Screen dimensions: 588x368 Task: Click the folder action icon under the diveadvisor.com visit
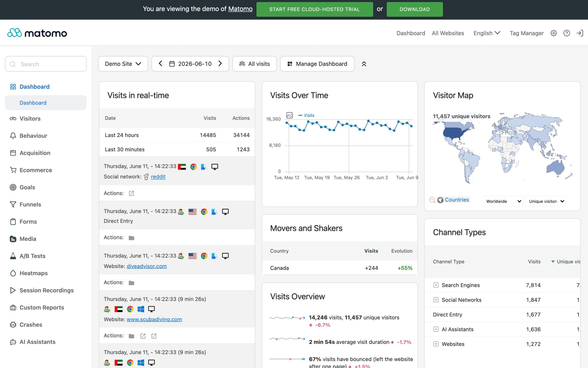[131, 283]
